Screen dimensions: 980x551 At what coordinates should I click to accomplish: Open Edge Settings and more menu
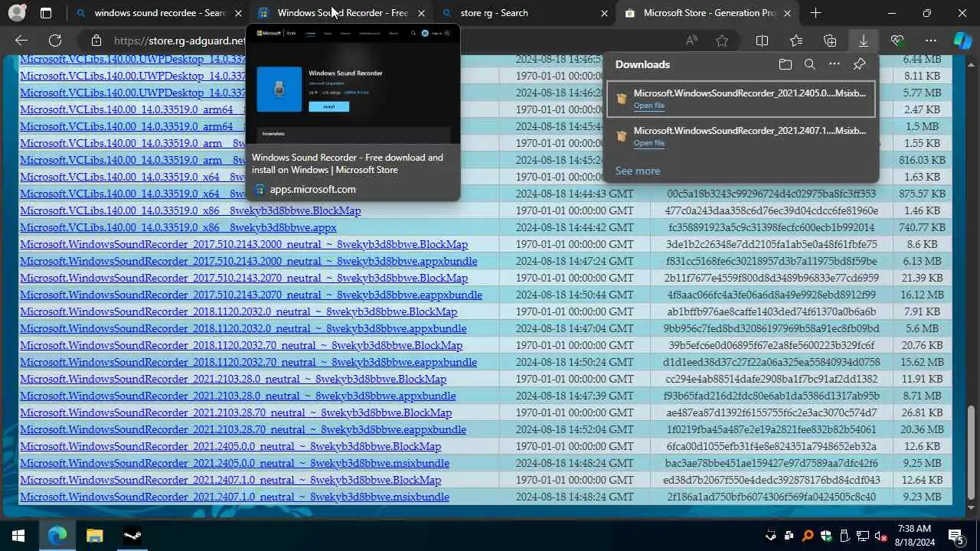point(931,41)
